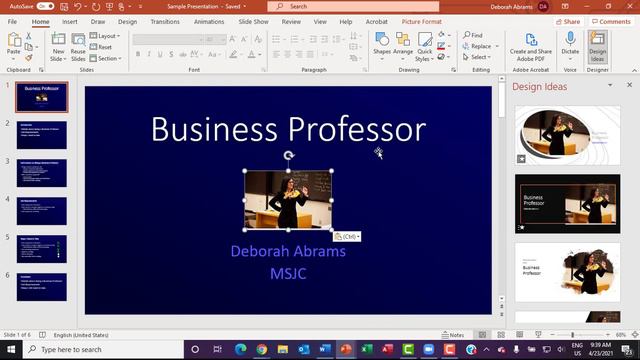Click the rotation handle above the picture
This screenshot has height=360, width=640.
[289, 155]
